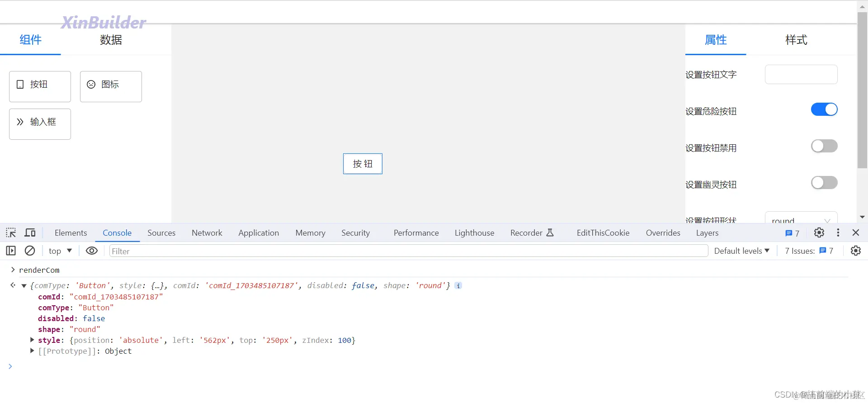
Task: Open the Network tab
Action: (x=207, y=232)
